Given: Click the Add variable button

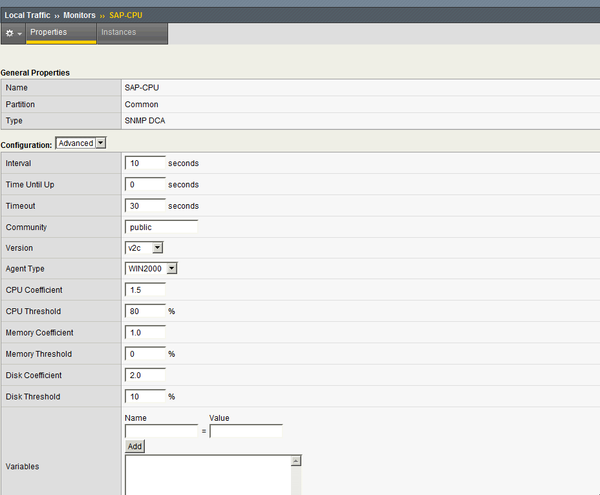Looking at the screenshot, I should (134, 446).
